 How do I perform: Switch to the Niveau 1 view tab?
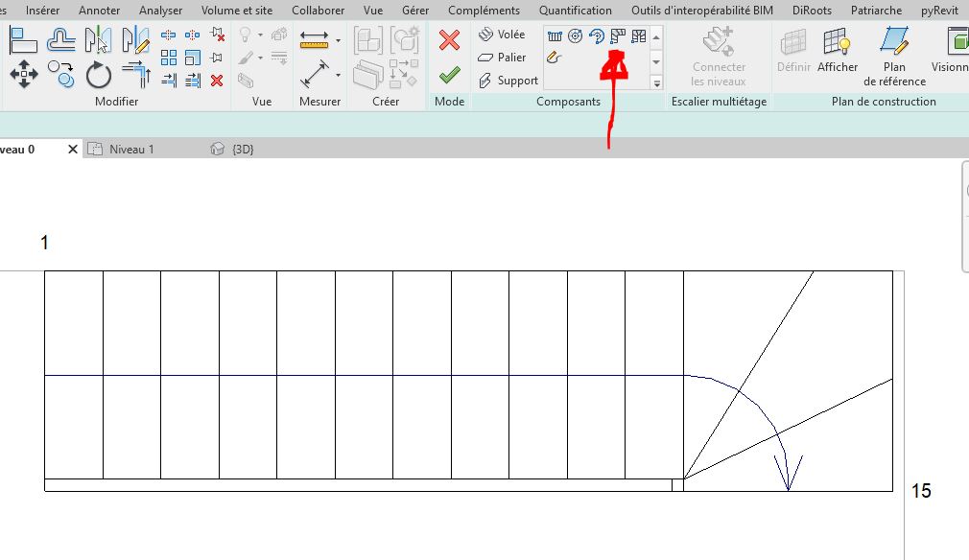coord(131,150)
